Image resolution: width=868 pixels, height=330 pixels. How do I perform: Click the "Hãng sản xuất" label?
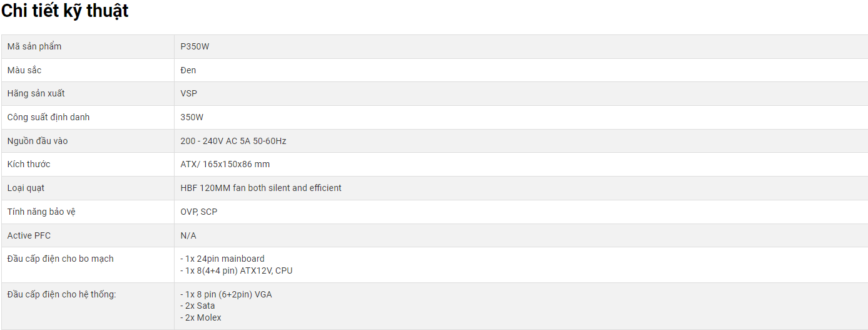click(x=36, y=93)
